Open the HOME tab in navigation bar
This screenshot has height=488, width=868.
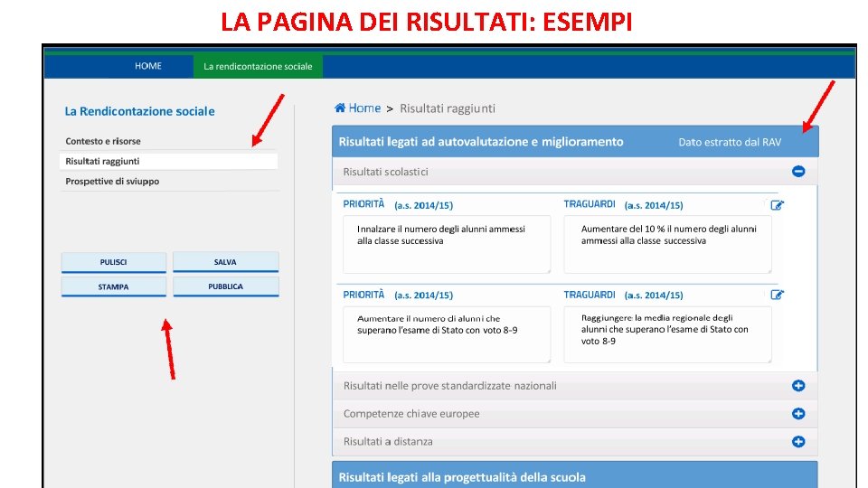click(x=148, y=66)
